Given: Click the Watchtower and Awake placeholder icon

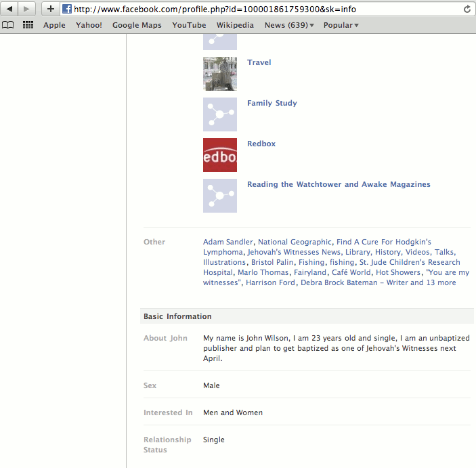Looking at the screenshot, I should coord(220,196).
